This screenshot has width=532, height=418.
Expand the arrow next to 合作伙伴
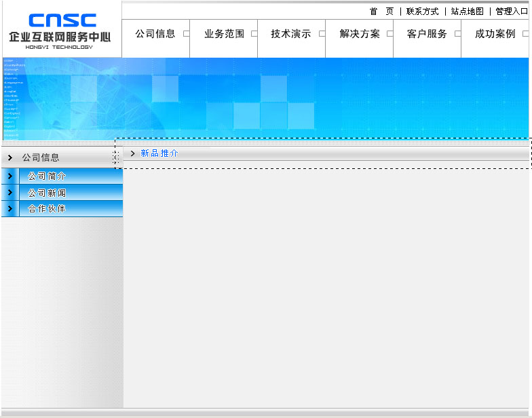click(x=9, y=209)
